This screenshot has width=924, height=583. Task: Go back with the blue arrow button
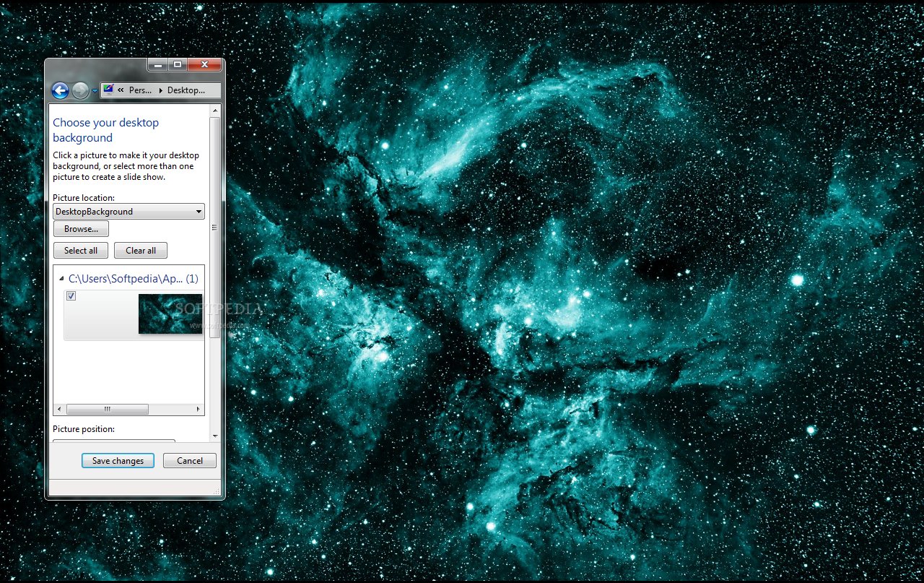pyautogui.click(x=61, y=90)
